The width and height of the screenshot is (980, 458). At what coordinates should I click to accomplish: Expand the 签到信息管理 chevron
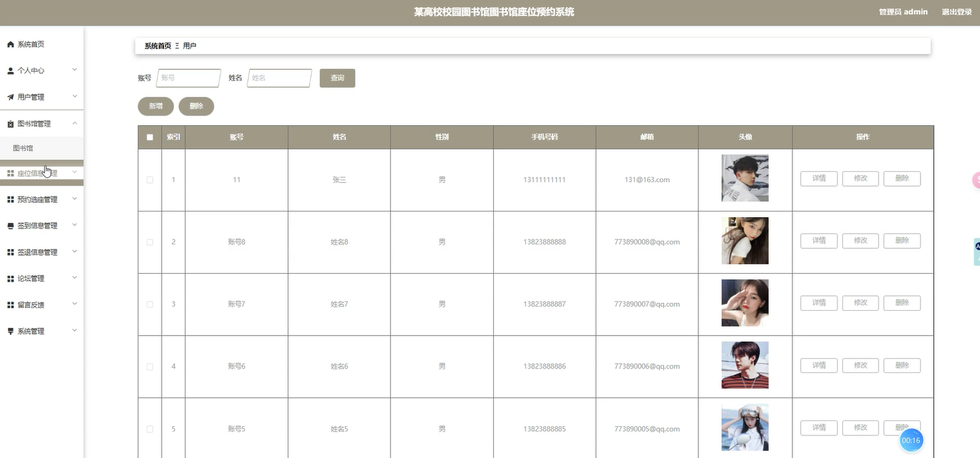coord(75,225)
